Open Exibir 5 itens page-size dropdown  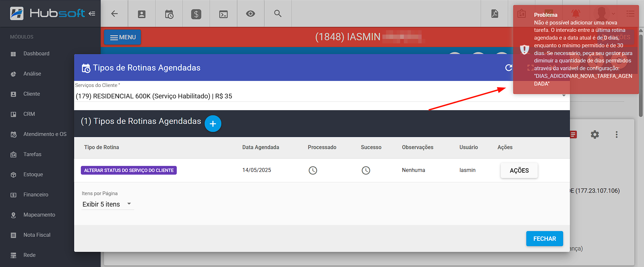click(108, 204)
